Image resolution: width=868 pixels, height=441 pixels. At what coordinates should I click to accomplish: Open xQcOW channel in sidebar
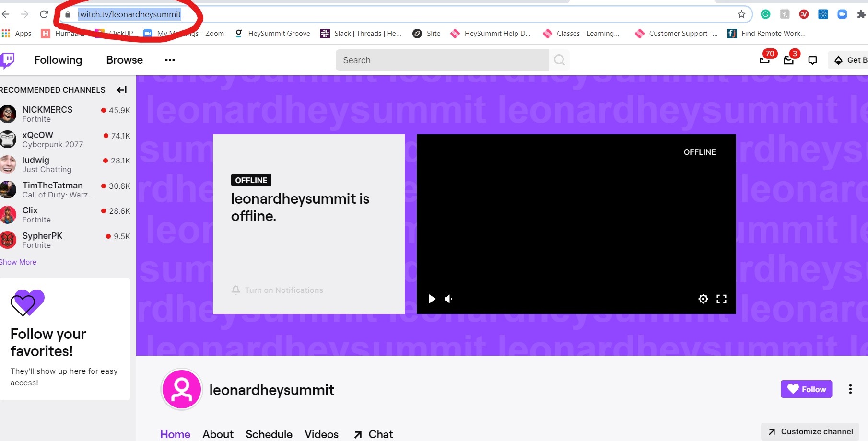pos(65,139)
